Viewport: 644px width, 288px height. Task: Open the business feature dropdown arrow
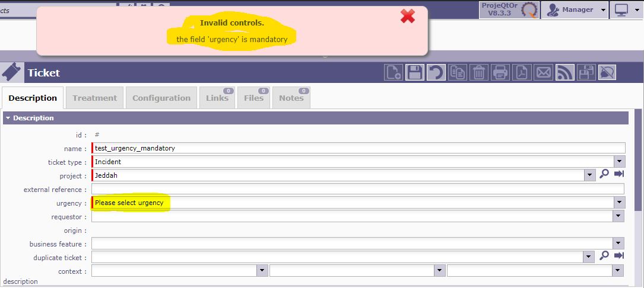(618, 244)
